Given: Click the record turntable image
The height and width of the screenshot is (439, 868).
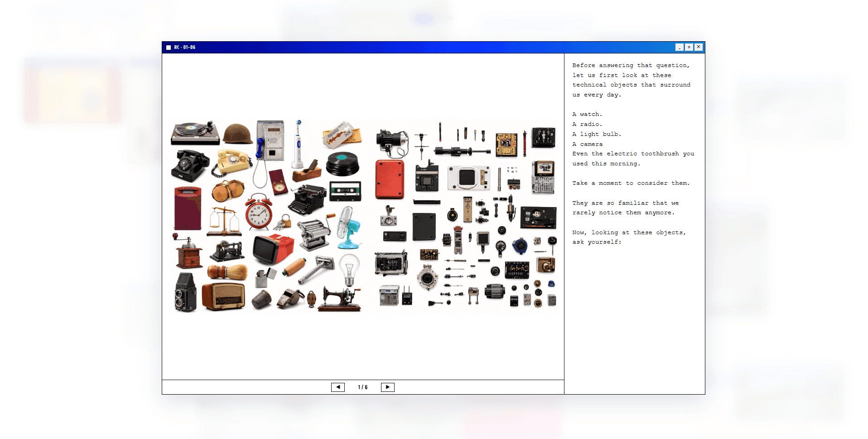Looking at the screenshot, I should [195, 133].
